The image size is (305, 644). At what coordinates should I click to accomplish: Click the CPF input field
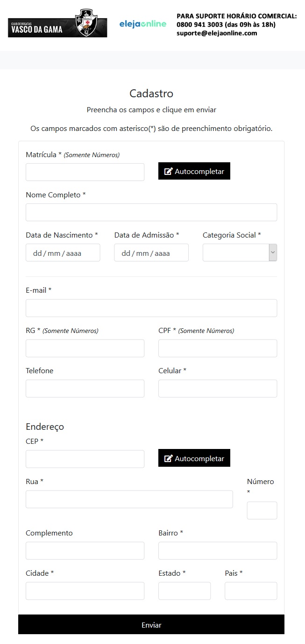218,348
